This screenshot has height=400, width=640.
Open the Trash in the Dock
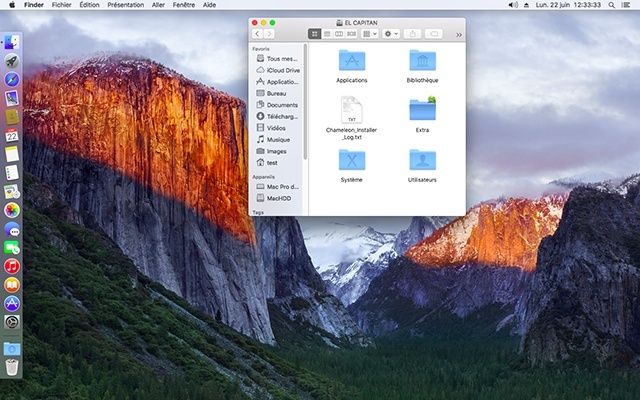(x=12, y=367)
